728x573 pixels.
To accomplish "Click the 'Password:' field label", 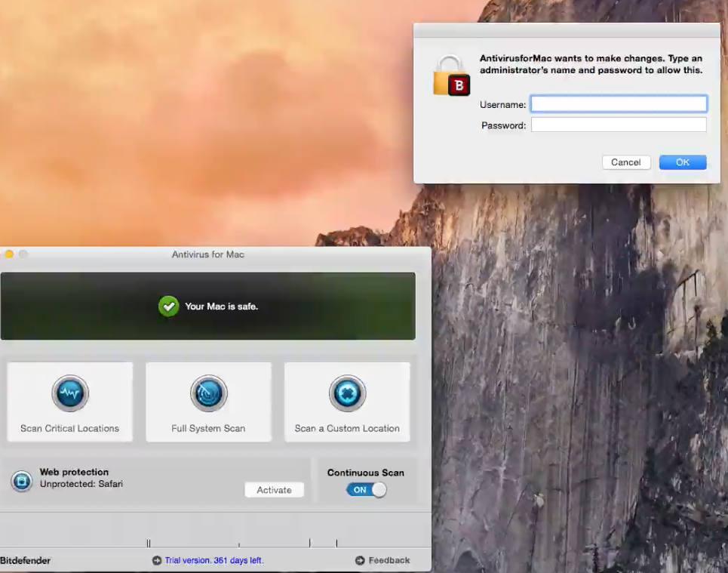I will (x=504, y=125).
